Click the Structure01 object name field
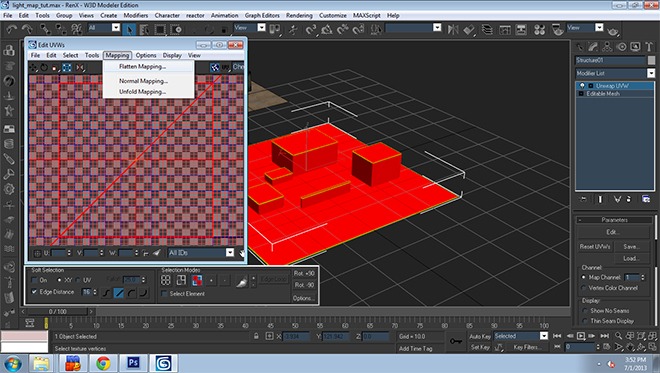The image size is (660, 373). click(x=610, y=61)
